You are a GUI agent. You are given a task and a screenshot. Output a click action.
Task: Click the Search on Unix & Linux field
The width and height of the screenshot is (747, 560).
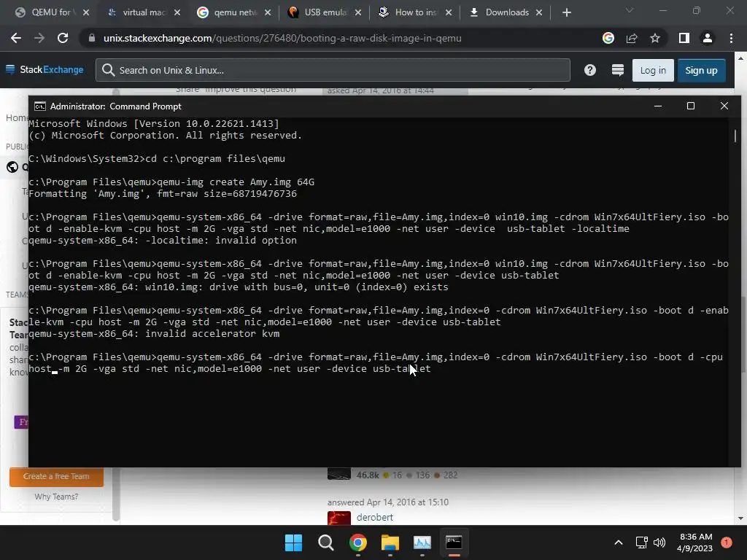click(333, 70)
